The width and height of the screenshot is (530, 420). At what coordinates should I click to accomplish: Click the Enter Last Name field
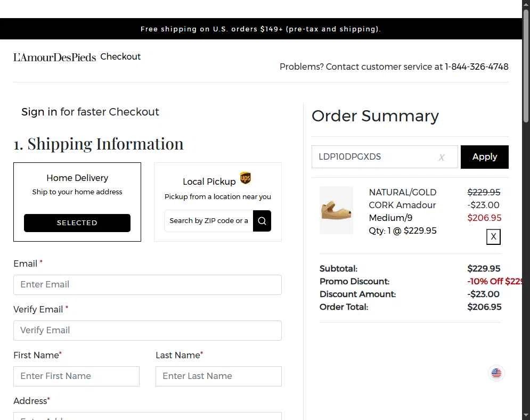click(x=218, y=376)
